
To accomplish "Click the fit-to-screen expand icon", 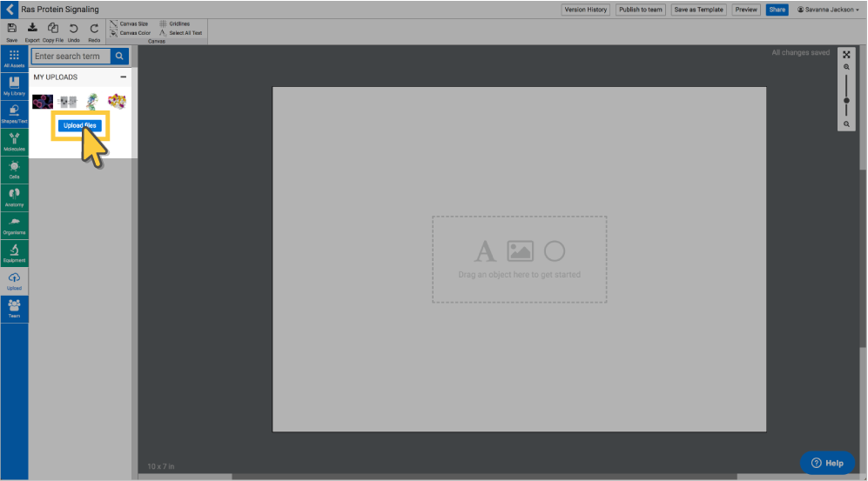I will [846, 55].
